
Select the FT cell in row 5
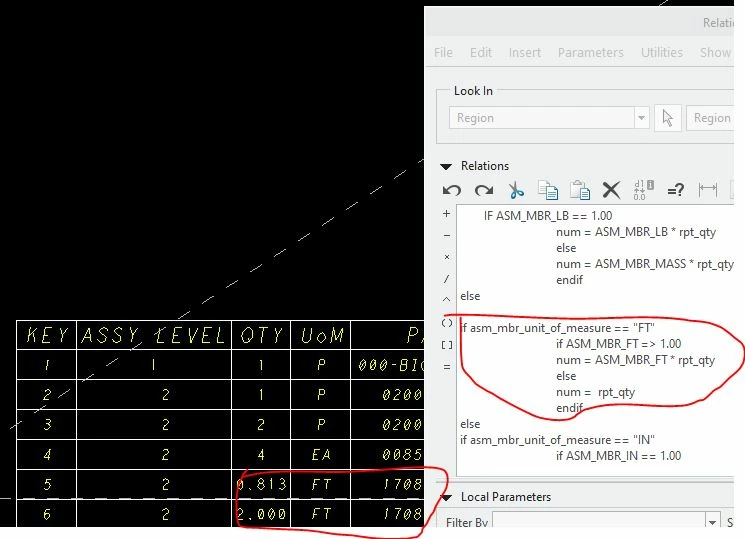coord(321,484)
